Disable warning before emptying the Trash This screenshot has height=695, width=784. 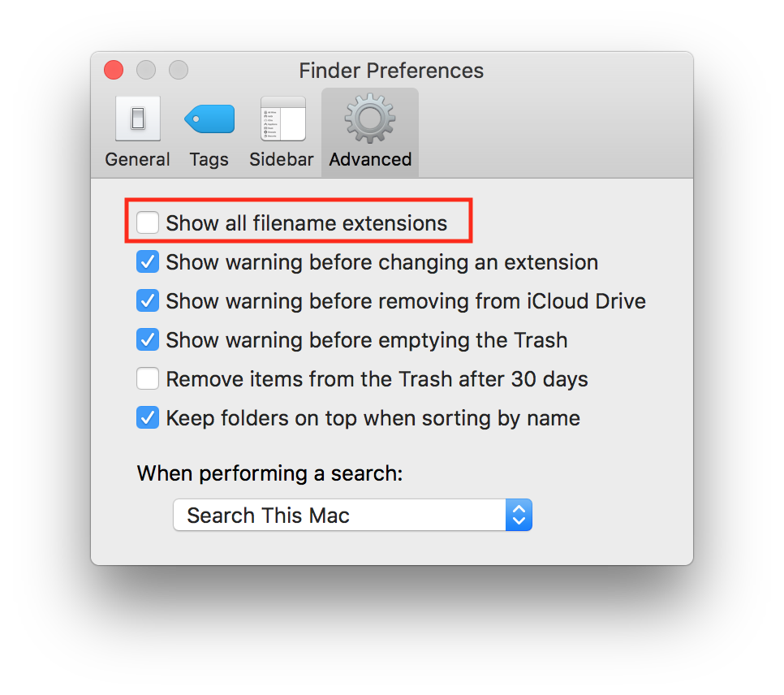pyautogui.click(x=148, y=339)
